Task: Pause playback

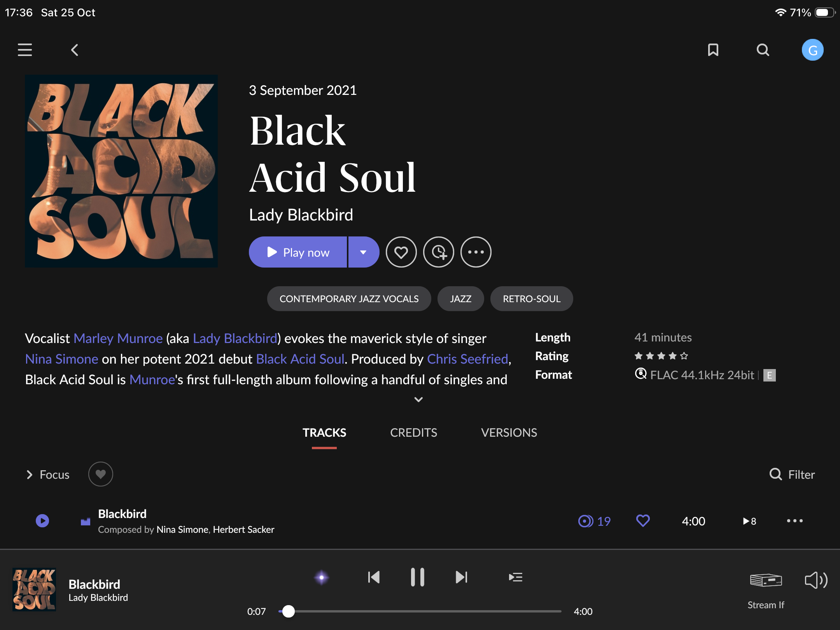Action: point(417,577)
